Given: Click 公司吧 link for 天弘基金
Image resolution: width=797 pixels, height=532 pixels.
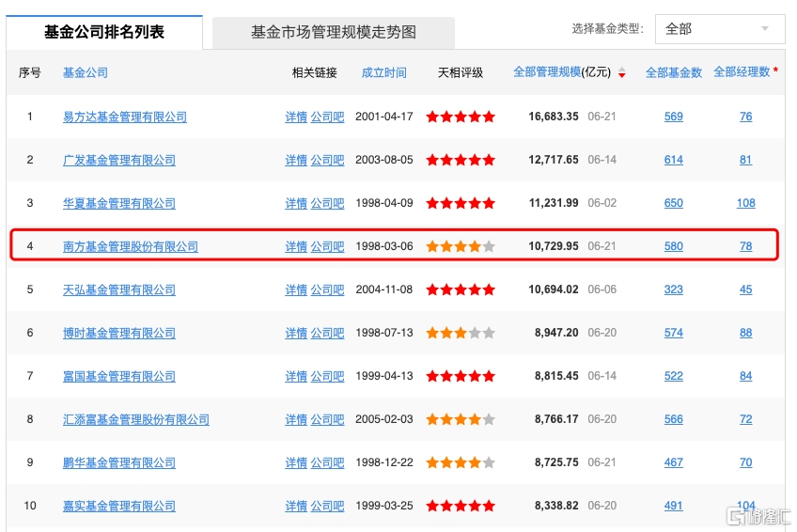Looking at the screenshot, I should pyautogui.click(x=327, y=289).
